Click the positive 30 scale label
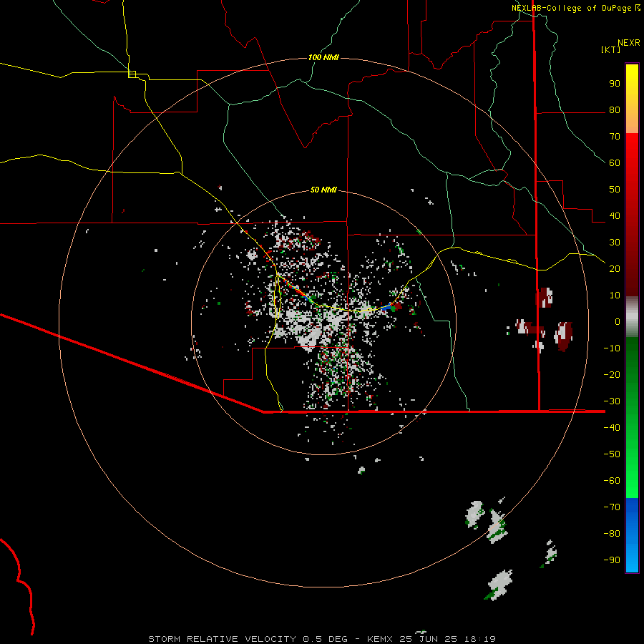 pos(615,243)
